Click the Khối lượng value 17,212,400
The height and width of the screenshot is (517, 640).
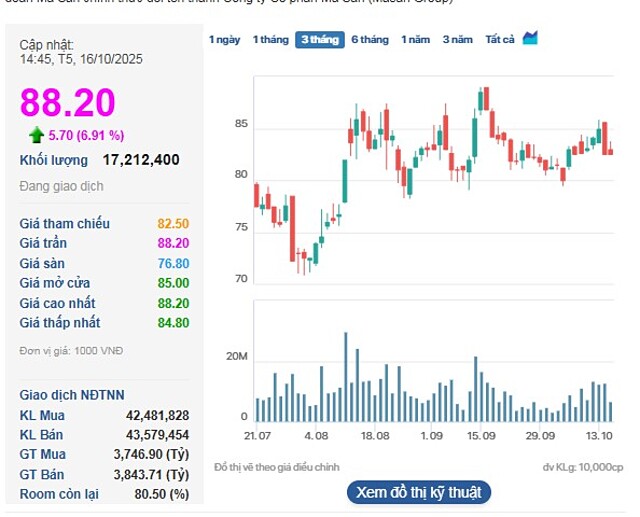click(141, 159)
